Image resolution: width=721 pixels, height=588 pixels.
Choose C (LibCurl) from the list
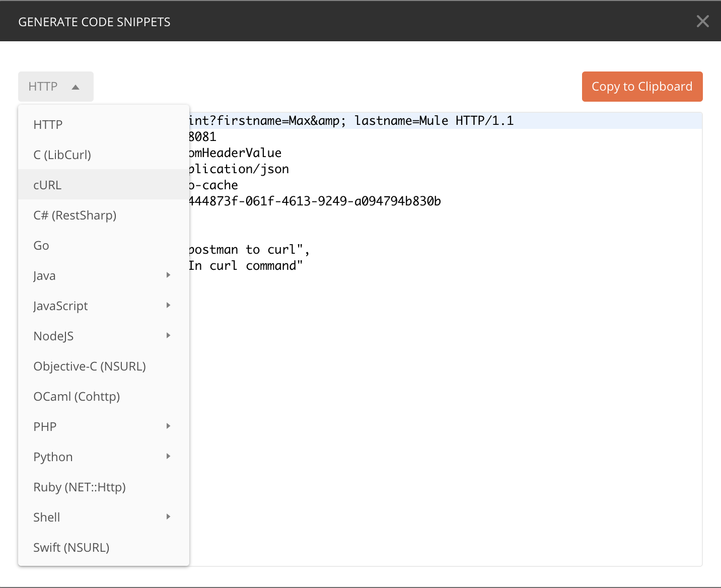[x=62, y=155]
